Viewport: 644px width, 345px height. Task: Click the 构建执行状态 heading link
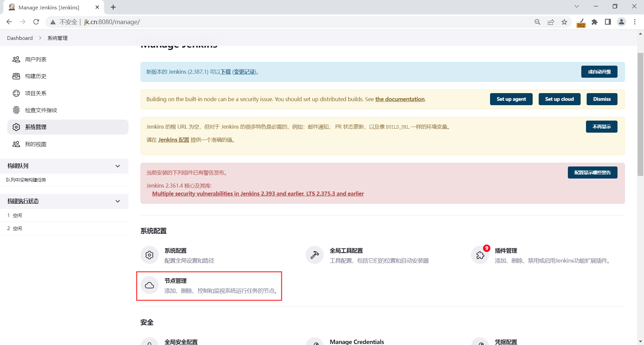[x=23, y=201]
